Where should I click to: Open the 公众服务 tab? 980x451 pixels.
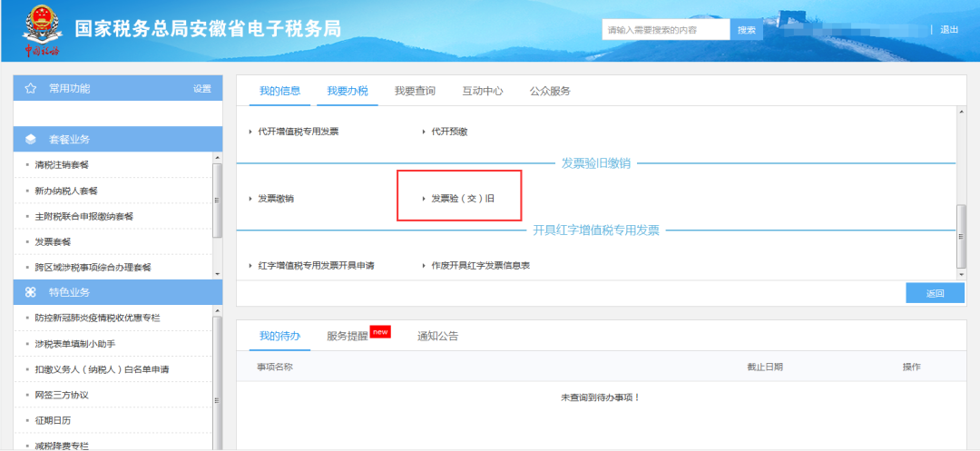[550, 92]
